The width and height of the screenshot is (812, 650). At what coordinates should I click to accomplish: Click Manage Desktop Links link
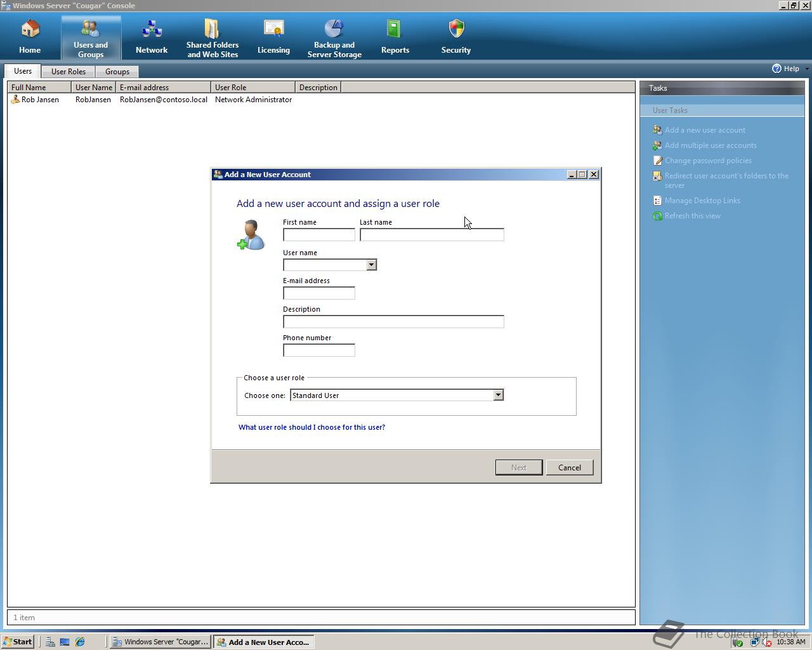(x=702, y=201)
